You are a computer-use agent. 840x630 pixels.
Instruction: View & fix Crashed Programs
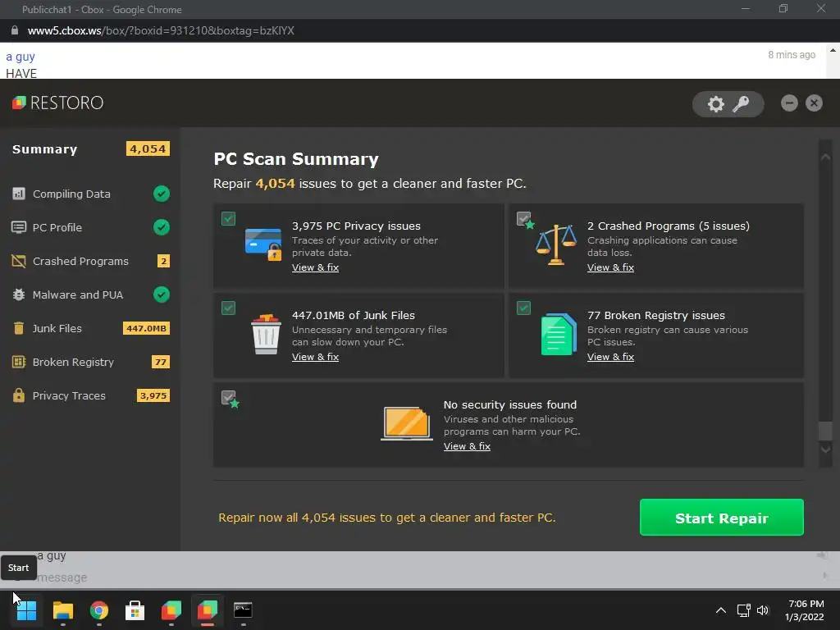pos(610,267)
